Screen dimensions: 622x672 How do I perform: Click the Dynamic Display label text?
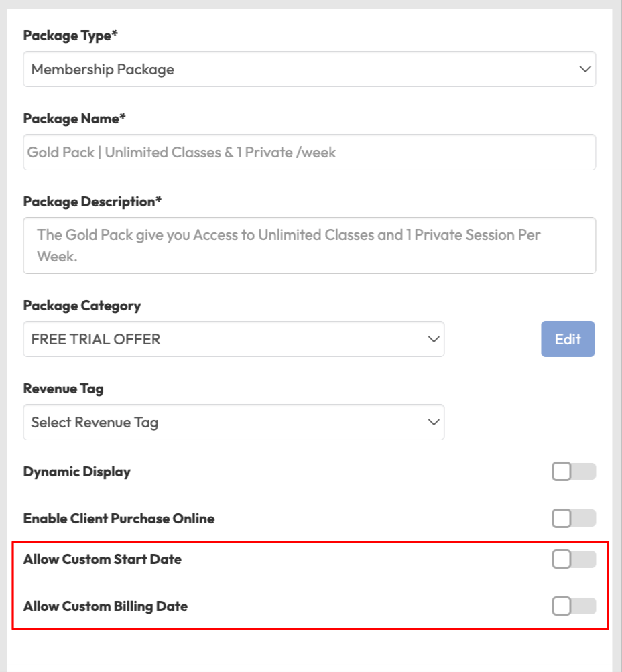pos(76,472)
